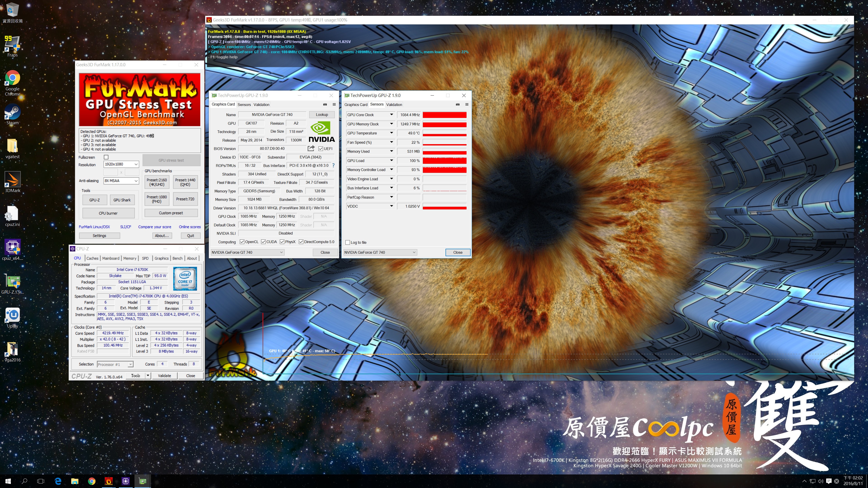This screenshot has height=488, width=868.
Task: Click the GPU-Z screenshot camera icon in Graphics Card window
Action: pyautogui.click(x=325, y=104)
